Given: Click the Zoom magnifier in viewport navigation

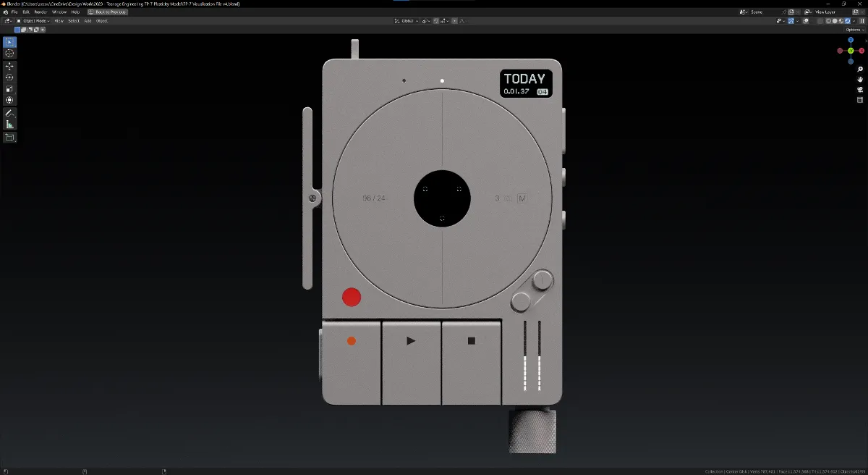Looking at the screenshot, I should click(x=860, y=69).
